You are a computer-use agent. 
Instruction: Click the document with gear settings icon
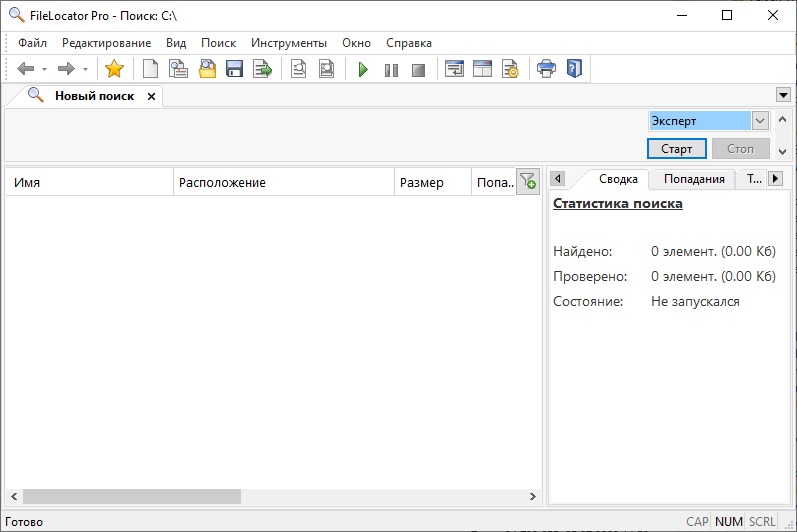[510, 69]
